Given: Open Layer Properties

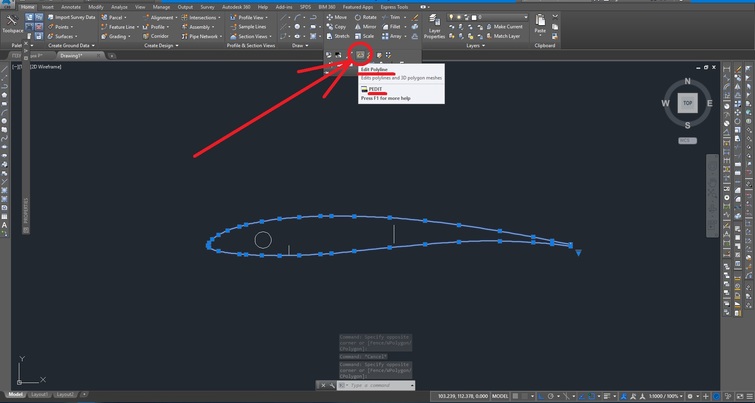Looking at the screenshot, I should [434, 26].
